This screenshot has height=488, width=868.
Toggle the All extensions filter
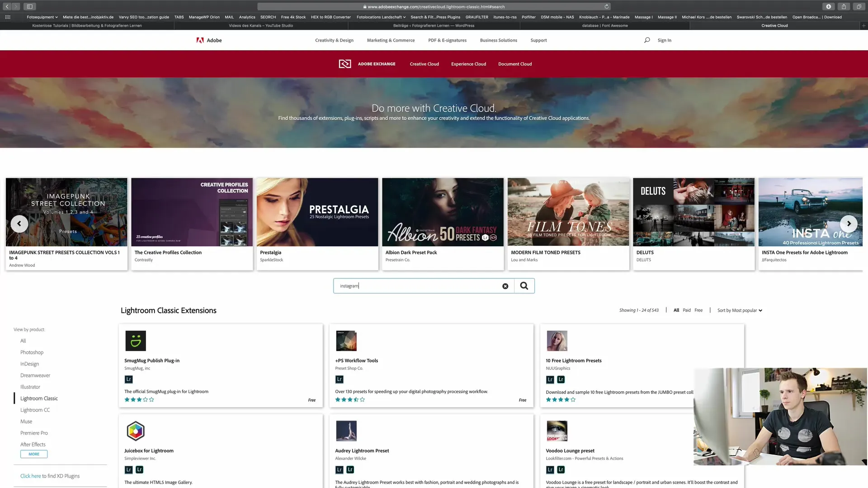(x=677, y=310)
